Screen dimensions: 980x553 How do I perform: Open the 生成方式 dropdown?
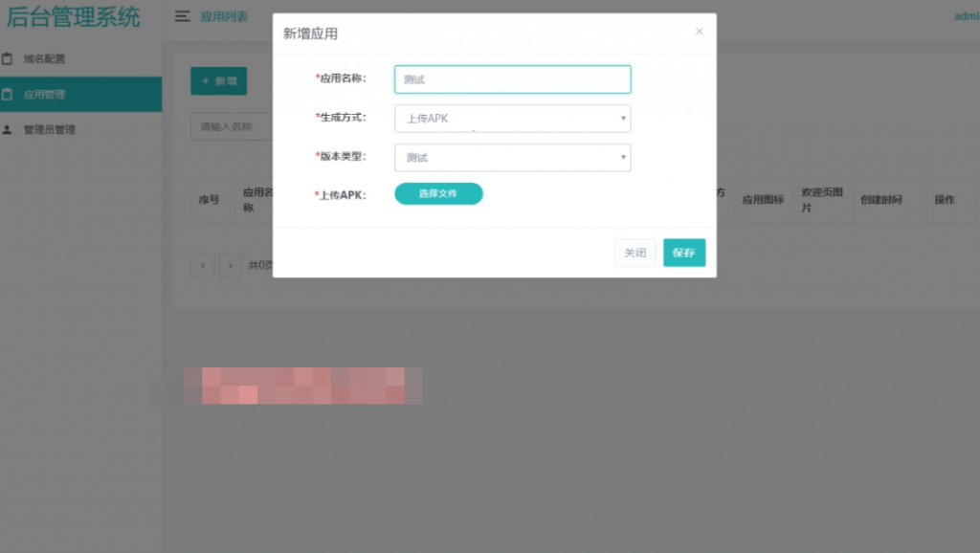coord(512,119)
